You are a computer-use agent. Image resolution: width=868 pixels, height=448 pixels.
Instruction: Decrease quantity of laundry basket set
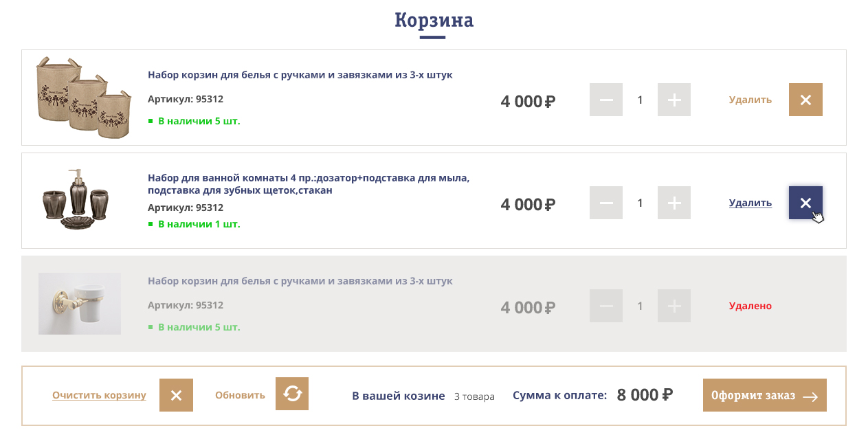[606, 100]
